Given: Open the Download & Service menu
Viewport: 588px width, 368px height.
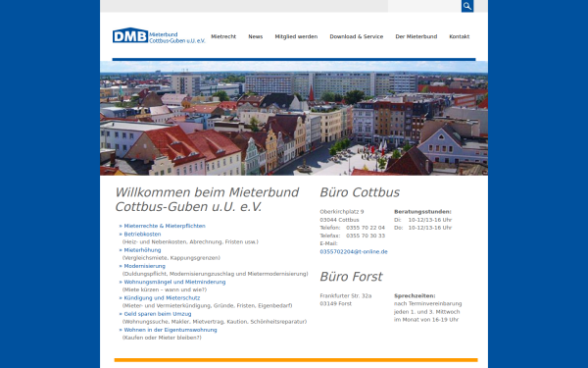Looking at the screenshot, I should tap(357, 36).
